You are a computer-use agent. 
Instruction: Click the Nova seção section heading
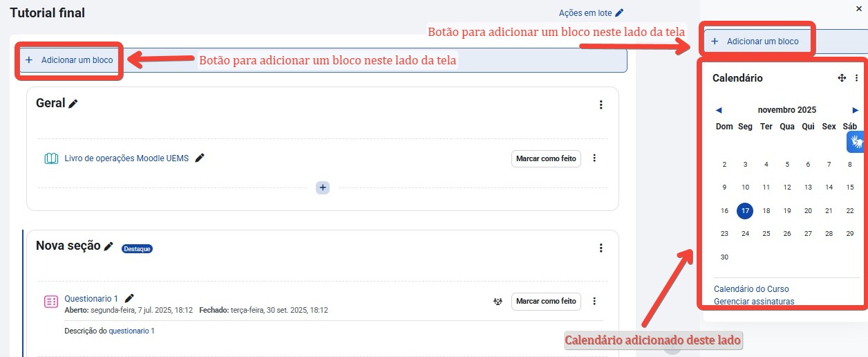coord(68,246)
